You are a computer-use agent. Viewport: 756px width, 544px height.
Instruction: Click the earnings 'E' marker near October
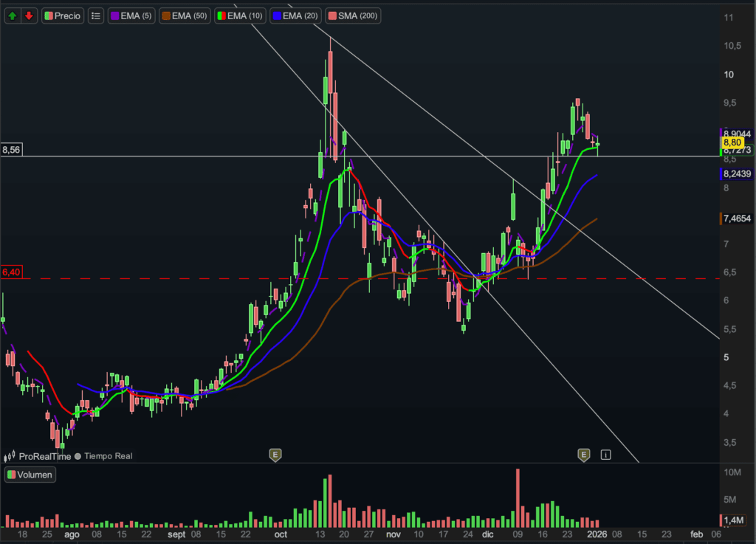[275, 454]
